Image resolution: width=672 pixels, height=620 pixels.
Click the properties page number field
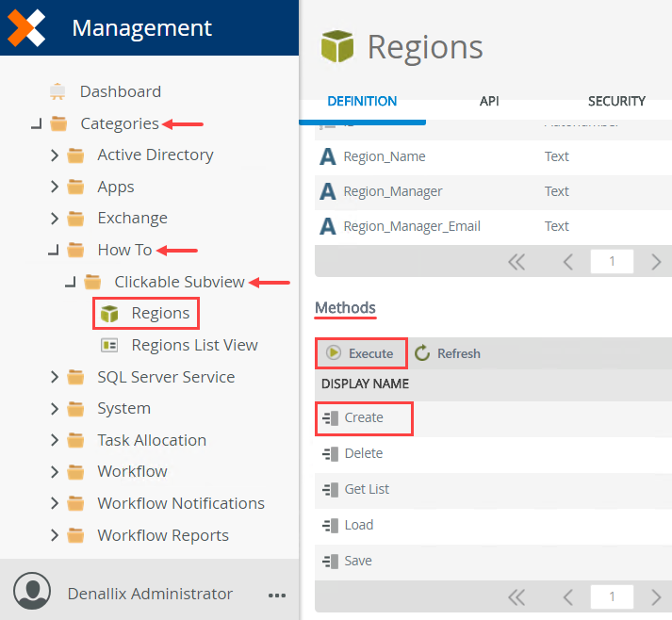tap(612, 262)
